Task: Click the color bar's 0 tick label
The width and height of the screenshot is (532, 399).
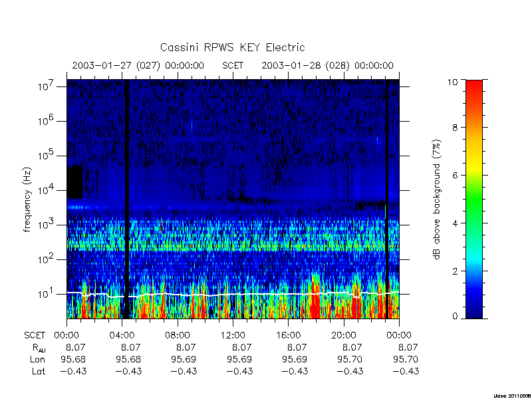Action: (455, 317)
